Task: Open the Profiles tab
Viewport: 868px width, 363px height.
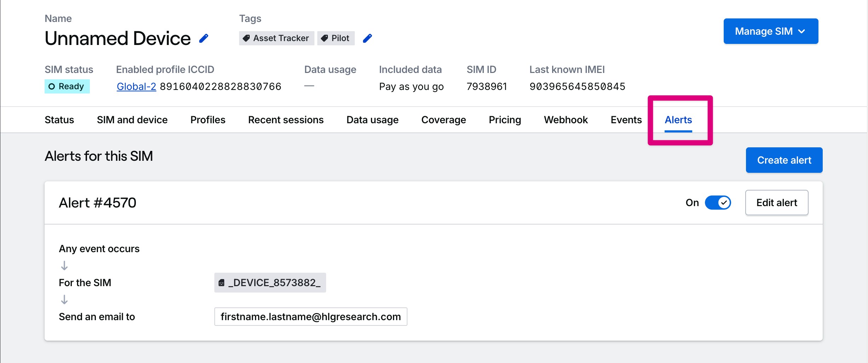Action: [208, 120]
